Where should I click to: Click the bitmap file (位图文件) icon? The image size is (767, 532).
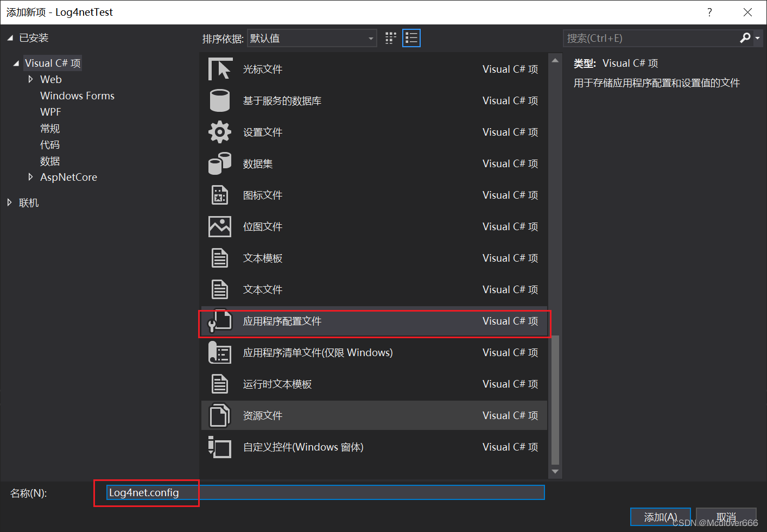point(220,226)
